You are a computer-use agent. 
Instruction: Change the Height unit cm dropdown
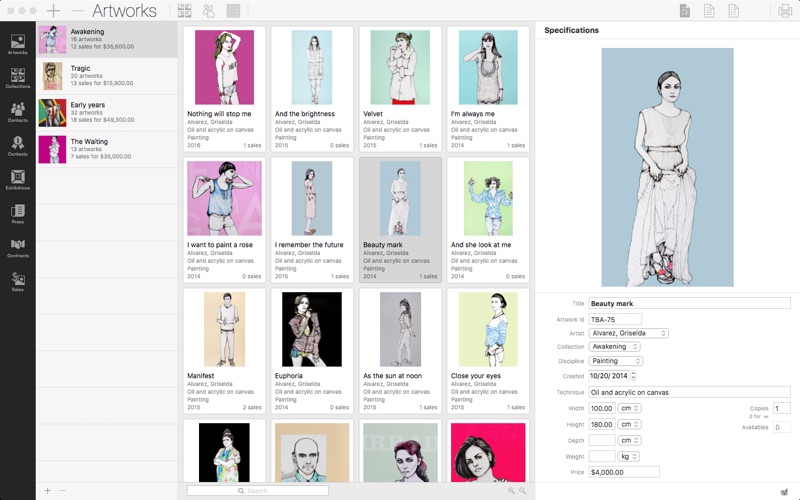tap(630, 424)
